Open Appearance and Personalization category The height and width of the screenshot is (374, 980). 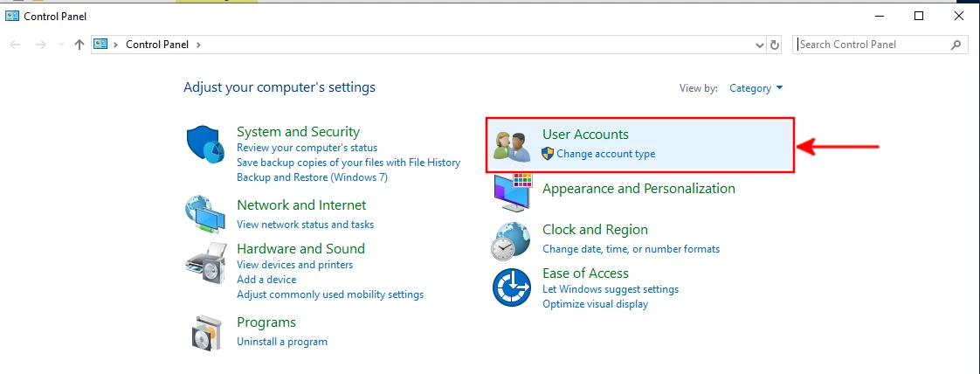point(638,189)
